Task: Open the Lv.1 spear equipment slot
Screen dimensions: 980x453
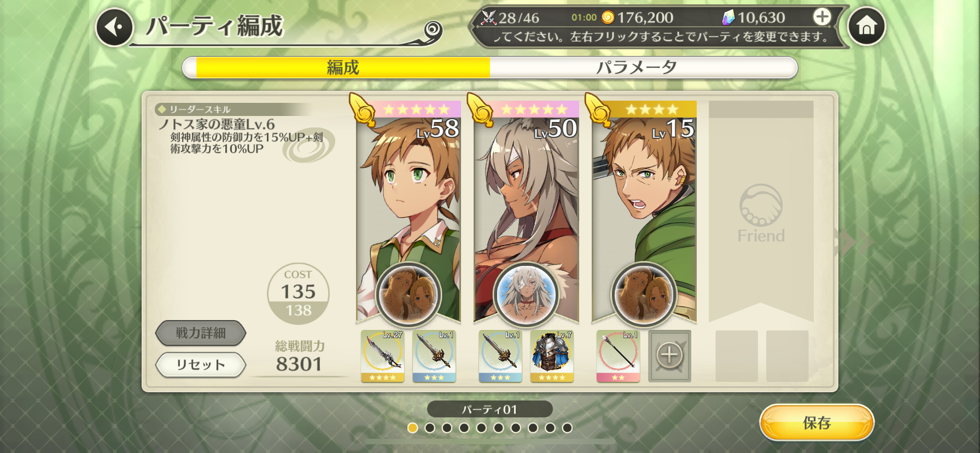Action: tap(618, 356)
